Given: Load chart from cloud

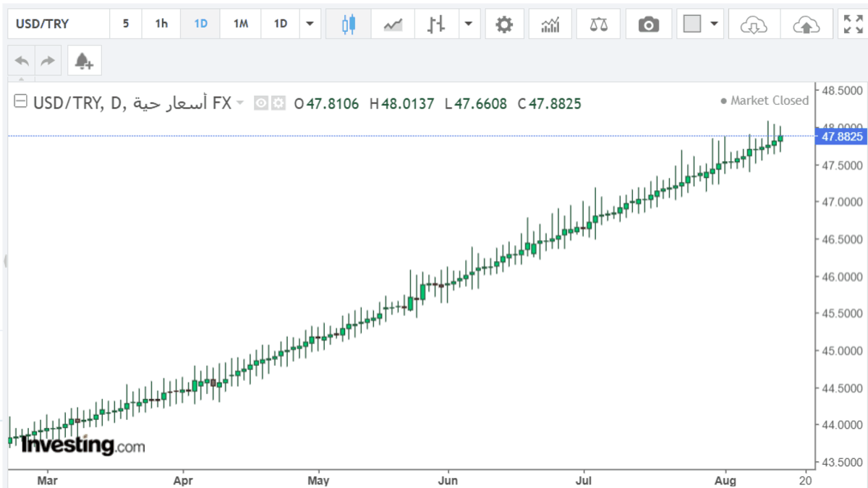Looking at the screenshot, I should coord(754,25).
